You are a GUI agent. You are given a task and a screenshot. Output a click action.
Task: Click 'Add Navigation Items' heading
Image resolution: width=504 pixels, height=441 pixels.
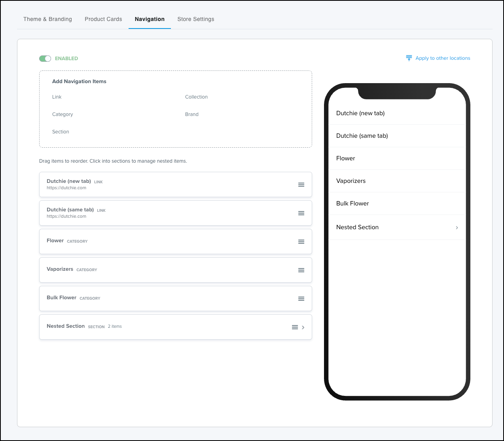pyautogui.click(x=79, y=81)
